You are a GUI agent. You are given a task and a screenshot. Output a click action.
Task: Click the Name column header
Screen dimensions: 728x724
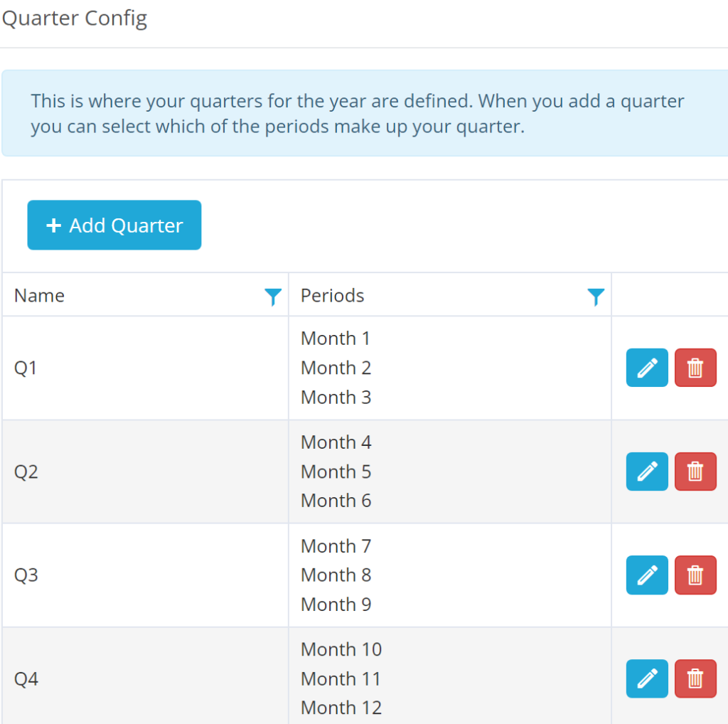(x=40, y=296)
